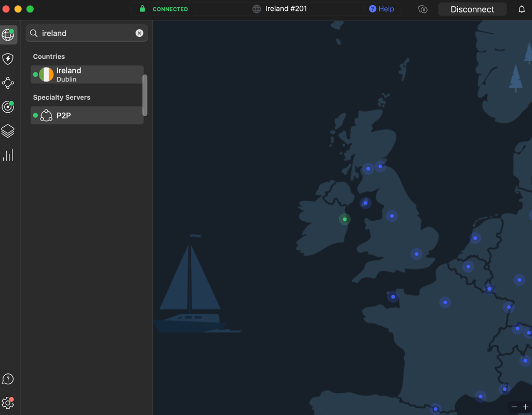Click the green lock connected icon
The height and width of the screenshot is (415, 532).
pos(142,9)
